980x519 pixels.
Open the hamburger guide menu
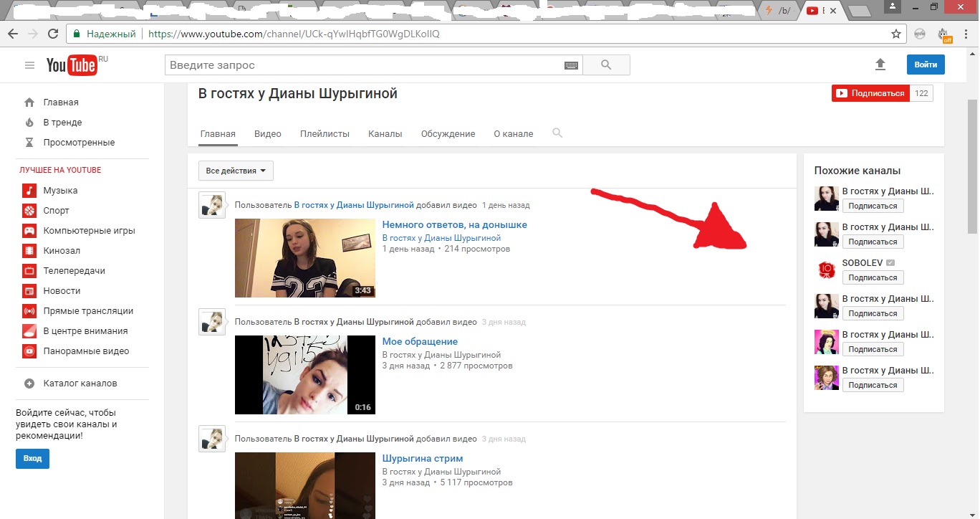tap(29, 65)
